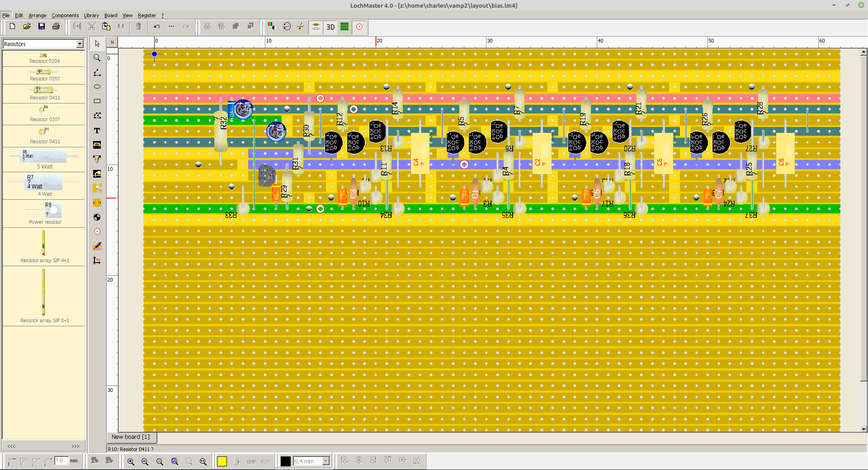
Task: Select the magnifier zoom tool
Action: tap(97, 58)
